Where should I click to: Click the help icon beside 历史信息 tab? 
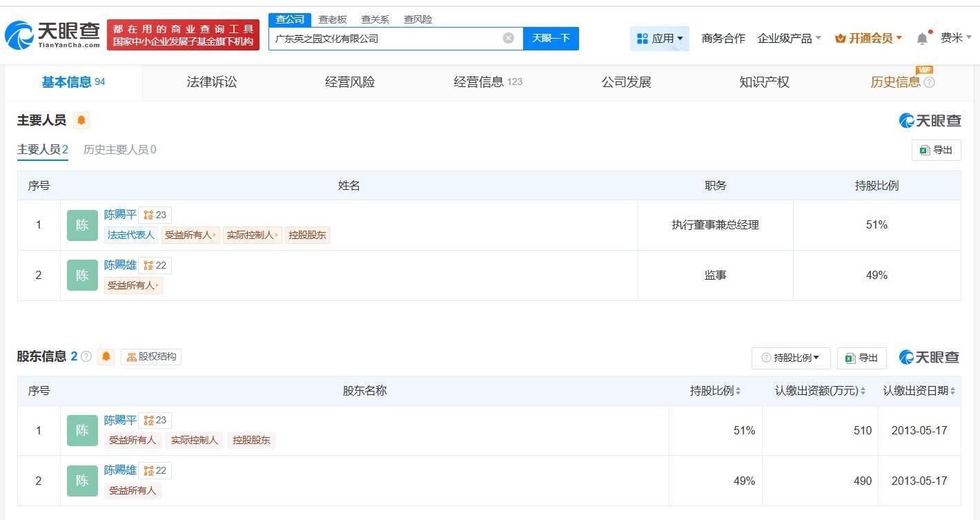(x=929, y=82)
